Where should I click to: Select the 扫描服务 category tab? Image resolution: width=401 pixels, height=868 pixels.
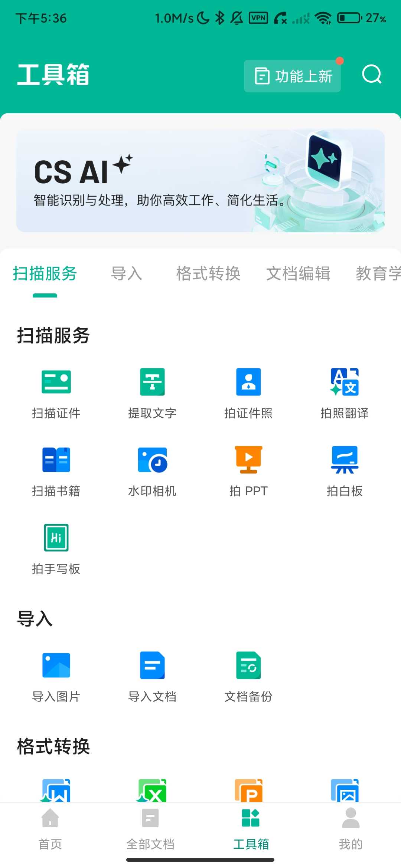point(45,274)
